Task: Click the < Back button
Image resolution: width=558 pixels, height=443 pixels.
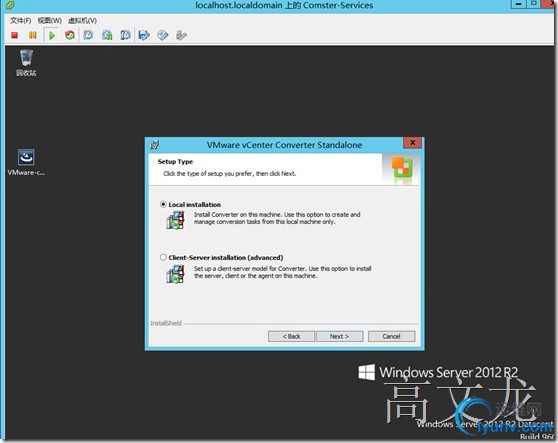Action: [x=291, y=336]
